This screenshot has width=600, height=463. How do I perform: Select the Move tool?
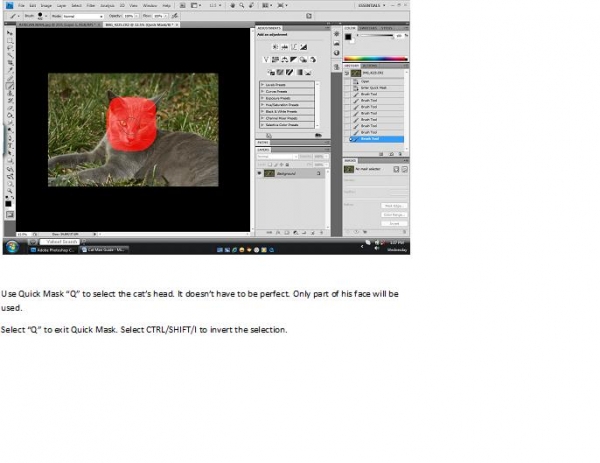coord(10,33)
